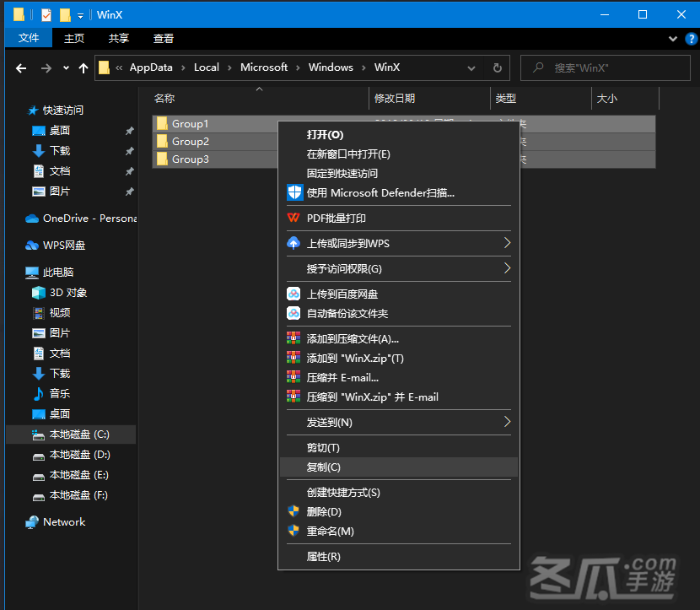The height and width of the screenshot is (610, 700).
Task: Click WinRAR icon beside 添加到 "WinX.zip"(T)
Action: point(293,358)
